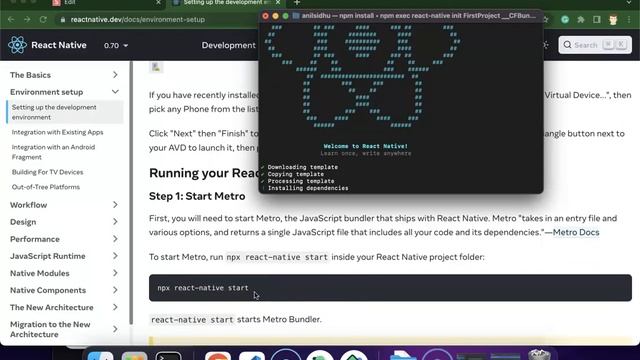Click the npx react-native start code block

(390, 288)
